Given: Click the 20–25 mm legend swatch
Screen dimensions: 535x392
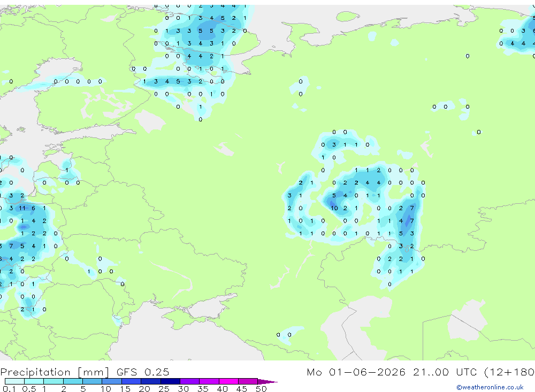Looking at the screenshot, I should pyautogui.click(x=151, y=381).
